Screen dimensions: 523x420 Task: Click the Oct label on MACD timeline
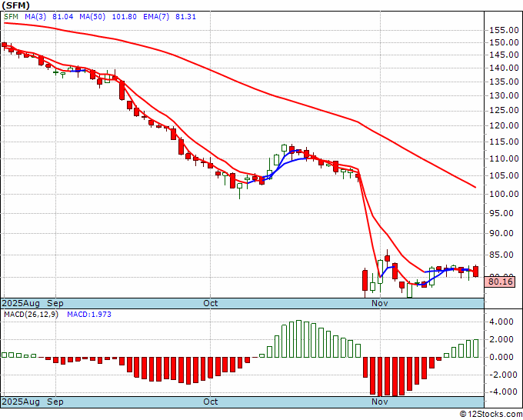click(x=211, y=402)
